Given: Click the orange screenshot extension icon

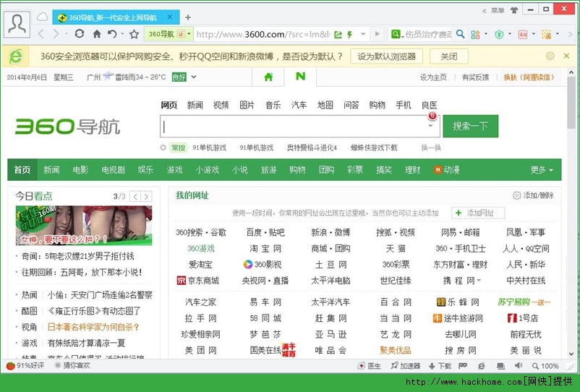Looking at the screenshot, I should [x=546, y=35].
